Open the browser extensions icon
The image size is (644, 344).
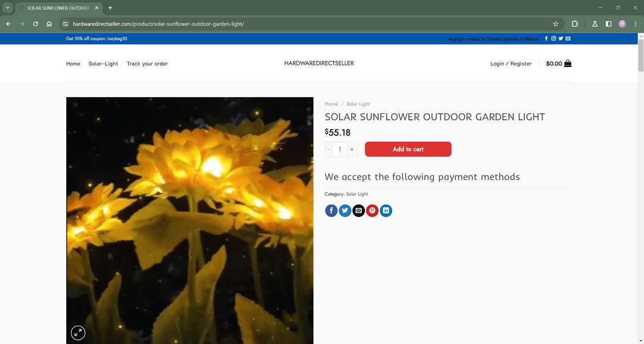[x=574, y=24]
